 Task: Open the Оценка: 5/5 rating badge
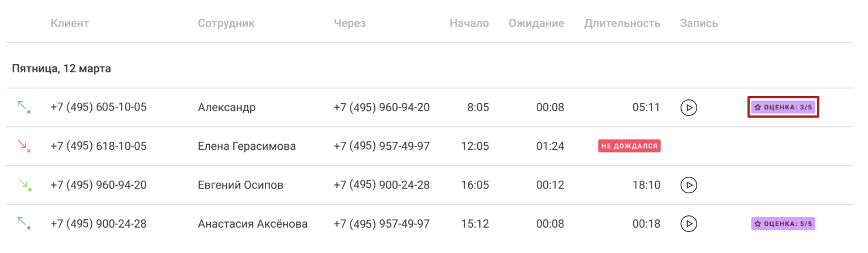(x=783, y=224)
